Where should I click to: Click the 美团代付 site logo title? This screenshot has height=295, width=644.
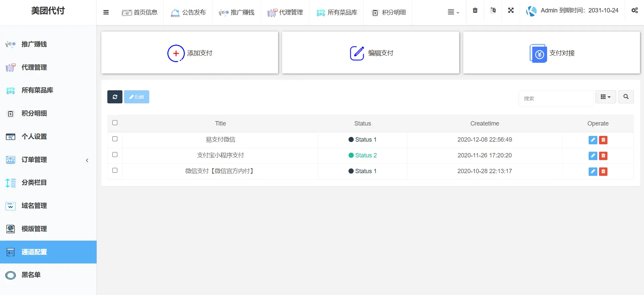(x=48, y=11)
